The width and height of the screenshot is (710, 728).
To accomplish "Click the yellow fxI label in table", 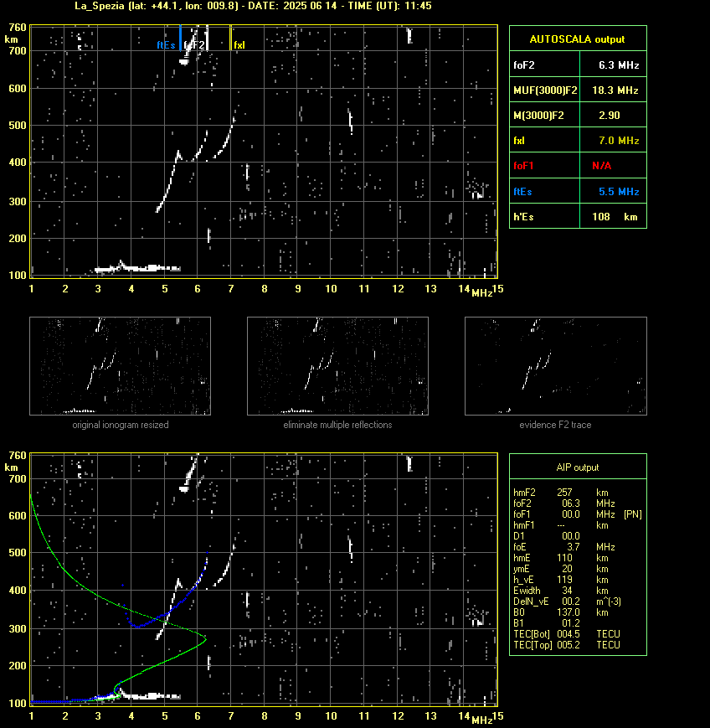I will pos(519,141).
